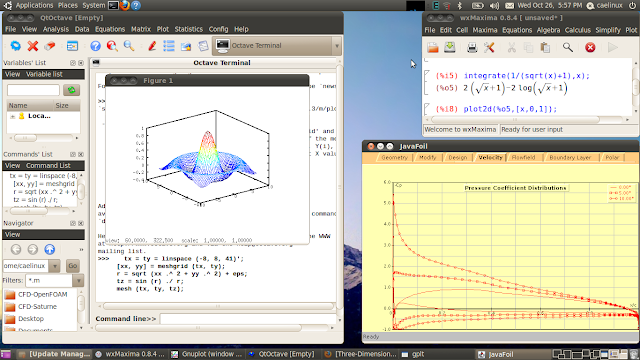Viewport: 640px width, 360px height.
Task: Refresh the variable list with green arrows button
Action: (x=71, y=90)
